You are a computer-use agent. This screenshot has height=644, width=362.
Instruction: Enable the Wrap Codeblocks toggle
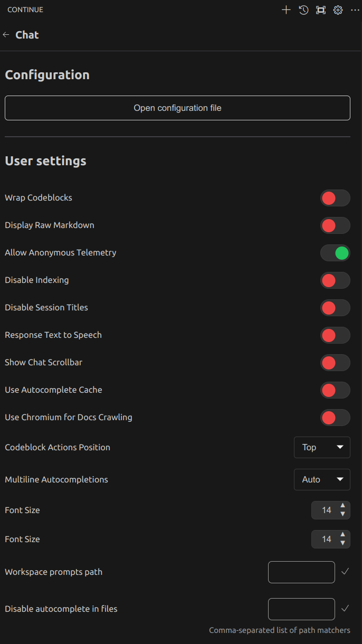pos(335,198)
